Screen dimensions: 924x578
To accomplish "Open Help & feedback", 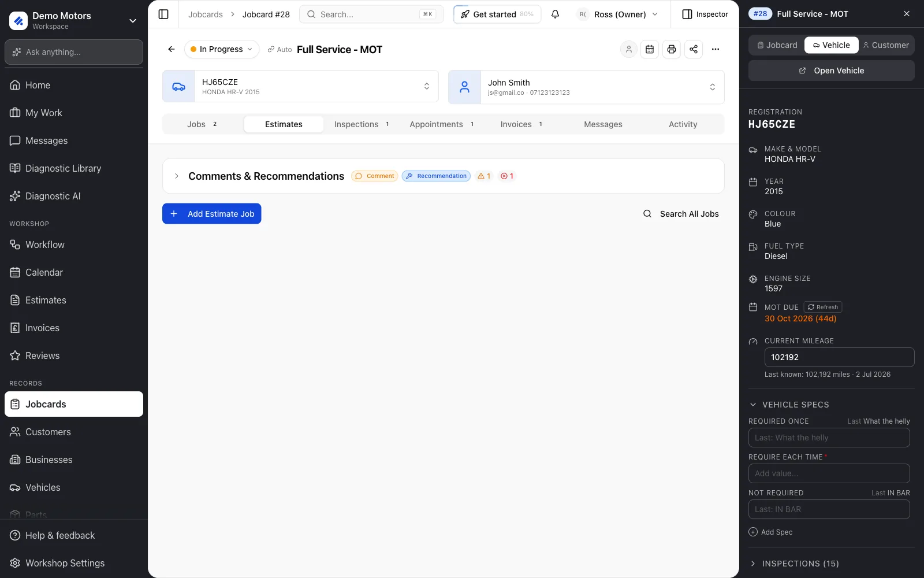I will click(74, 535).
